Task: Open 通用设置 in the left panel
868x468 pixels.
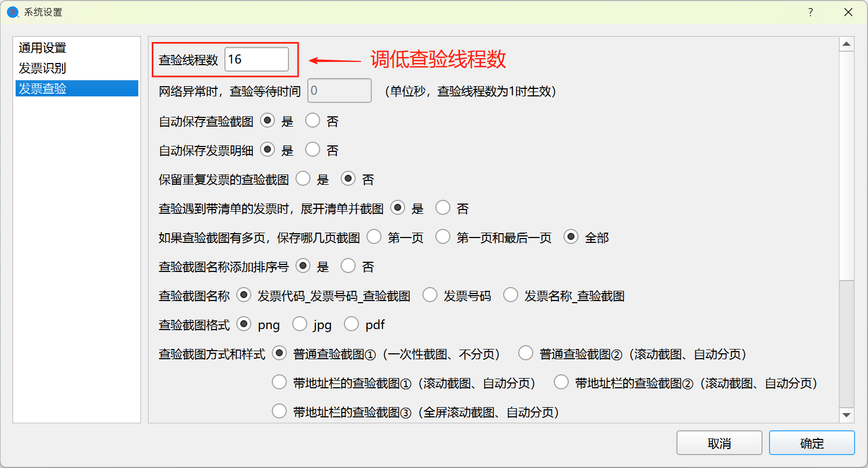Action: (x=43, y=48)
